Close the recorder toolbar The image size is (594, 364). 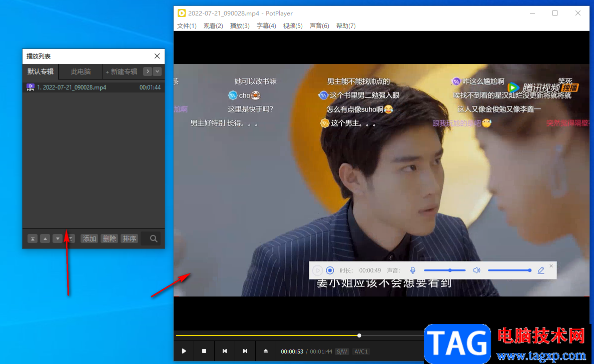pos(551,266)
